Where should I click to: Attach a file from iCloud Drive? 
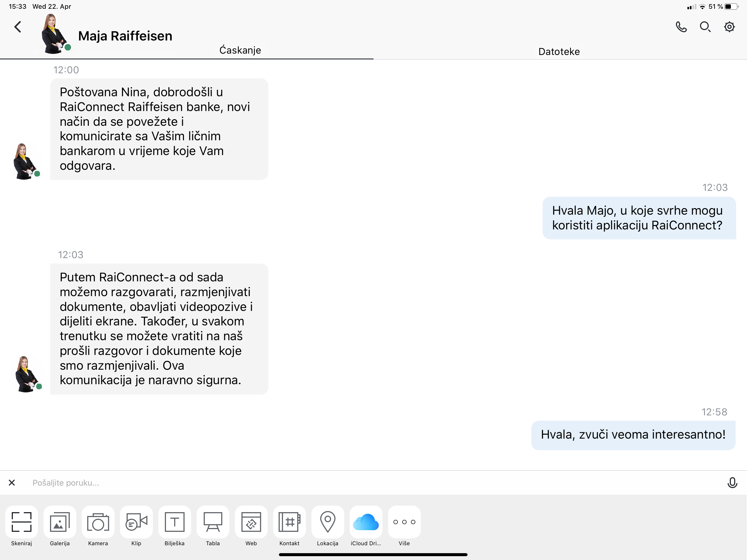(366, 522)
